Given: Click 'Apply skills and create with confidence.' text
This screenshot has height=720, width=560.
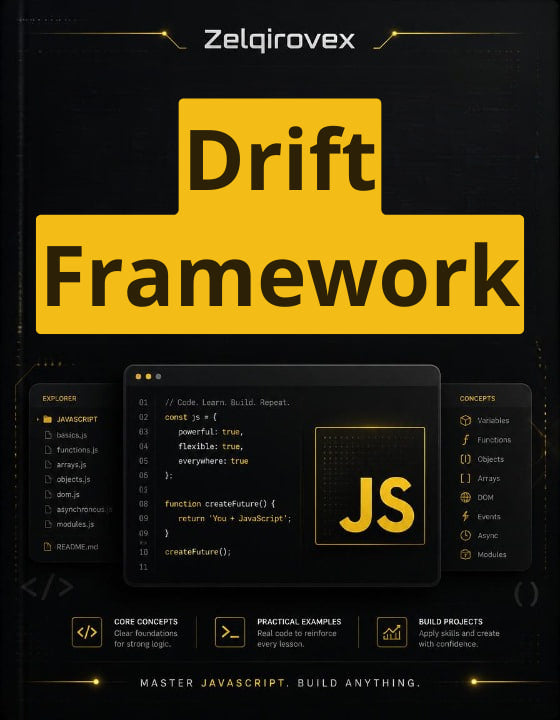Looking at the screenshot, I should pos(459,638).
